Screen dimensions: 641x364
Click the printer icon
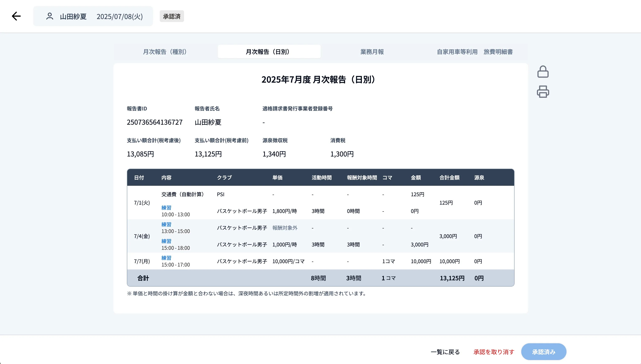tap(543, 91)
